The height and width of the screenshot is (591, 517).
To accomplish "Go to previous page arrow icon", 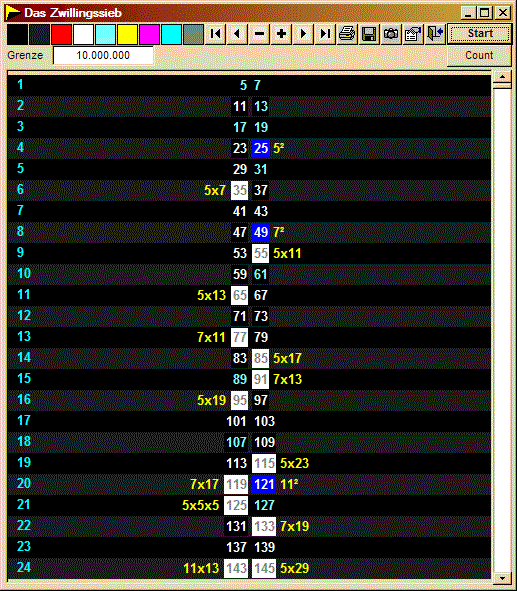I will pyautogui.click(x=237, y=34).
